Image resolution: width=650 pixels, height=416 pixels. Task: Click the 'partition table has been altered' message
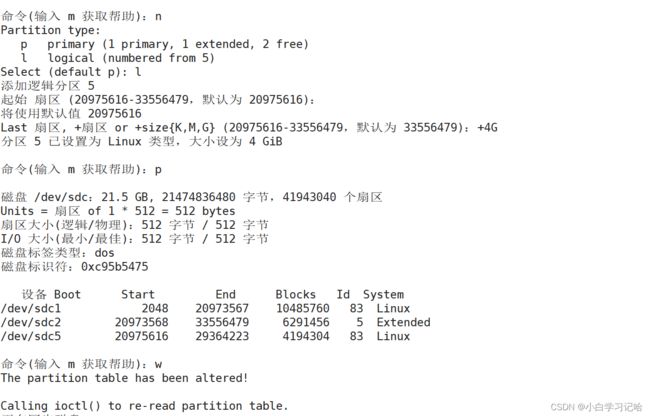(124, 378)
